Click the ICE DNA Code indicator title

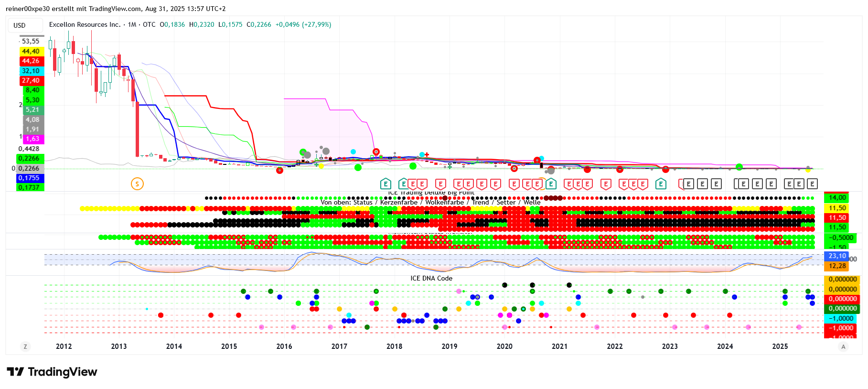pyautogui.click(x=431, y=278)
